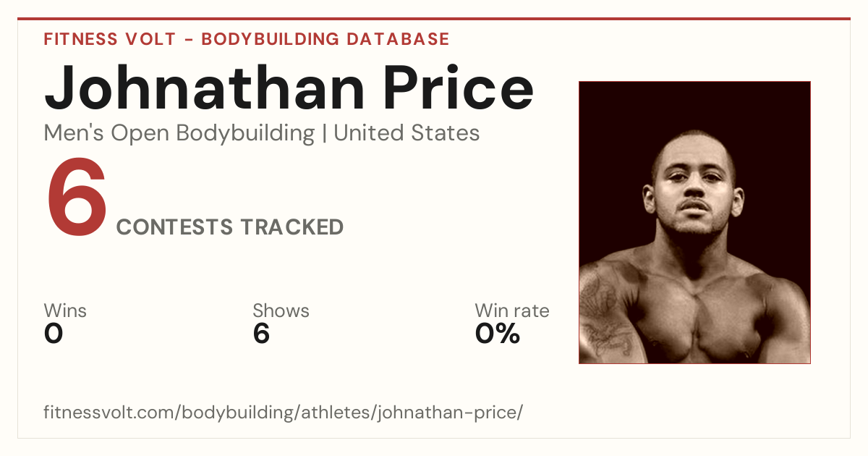Click the first name Johnathan in heading
This screenshot has width=868, height=456.
pyautogui.click(x=205, y=88)
